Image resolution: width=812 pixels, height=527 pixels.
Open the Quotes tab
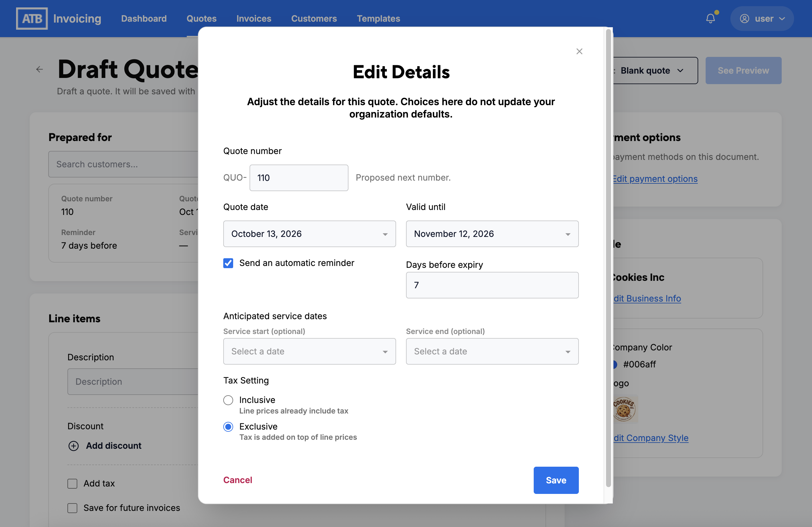201,19
